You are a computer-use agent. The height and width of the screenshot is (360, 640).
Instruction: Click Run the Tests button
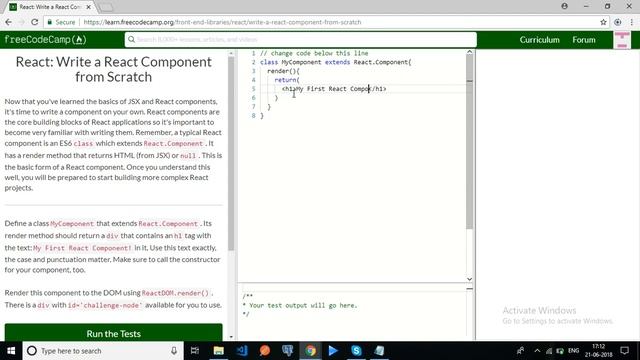113,333
